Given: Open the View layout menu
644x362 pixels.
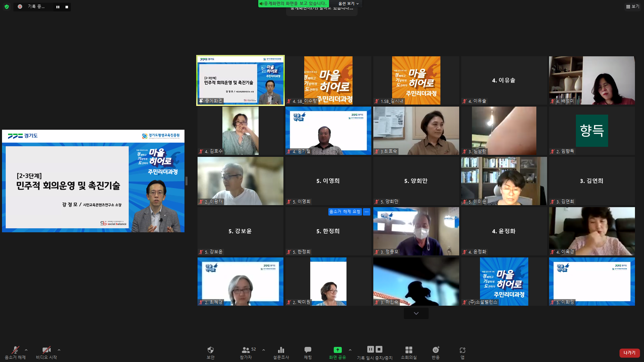Looking at the screenshot, I should click(632, 6).
